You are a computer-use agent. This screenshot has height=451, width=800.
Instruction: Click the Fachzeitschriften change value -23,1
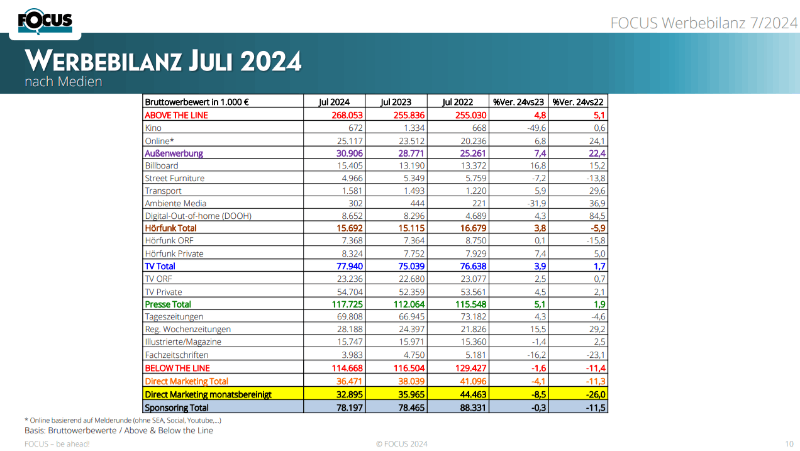pos(595,355)
